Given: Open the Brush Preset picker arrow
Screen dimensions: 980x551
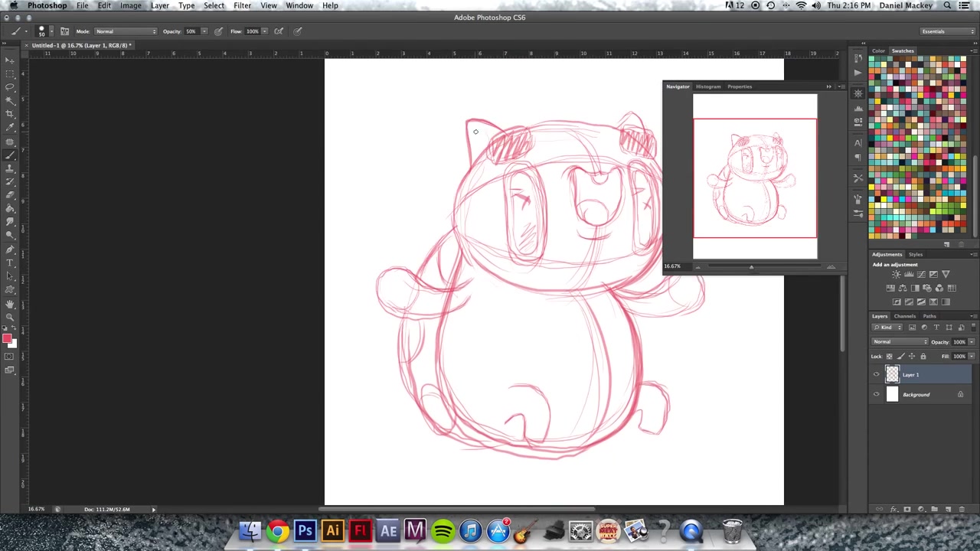Looking at the screenshot, I should [52, 31].
